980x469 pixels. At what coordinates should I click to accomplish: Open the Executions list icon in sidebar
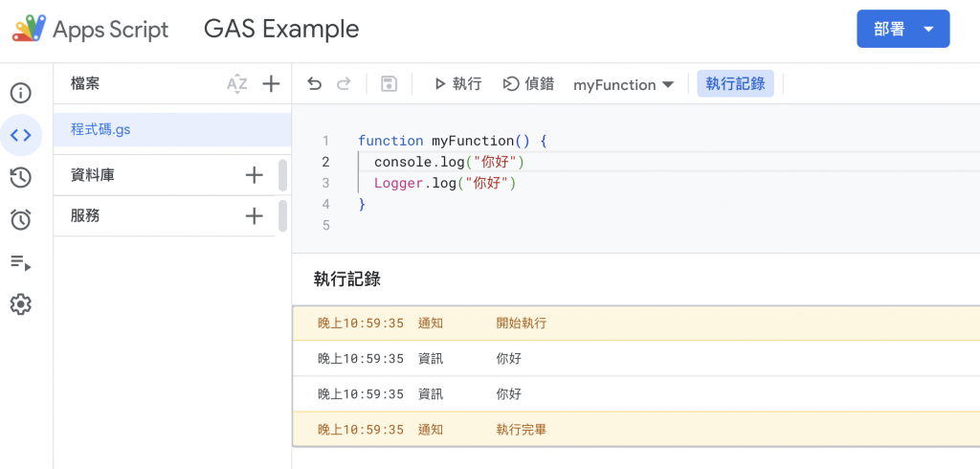[x=20, y=262]
